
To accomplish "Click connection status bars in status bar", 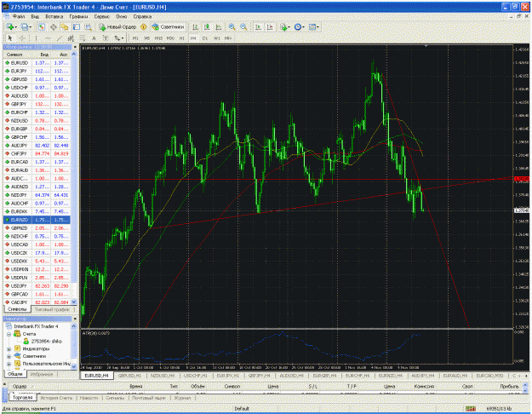I will point(470,409).
